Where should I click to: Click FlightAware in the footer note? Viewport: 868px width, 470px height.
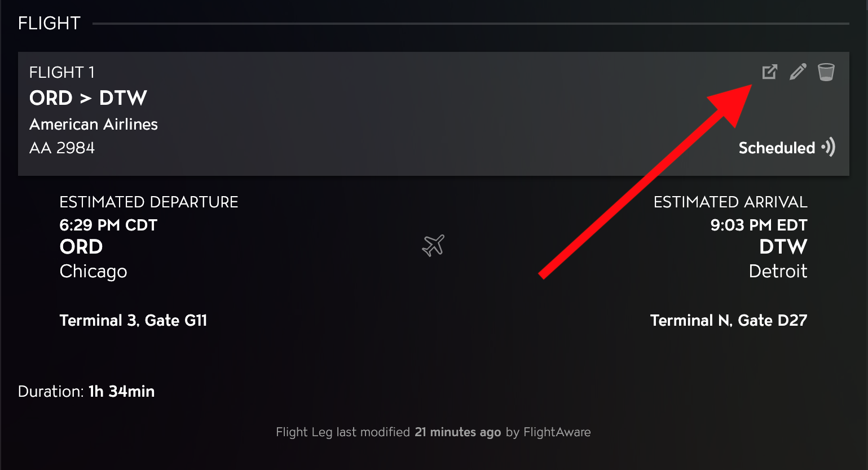tap(557, 432)
